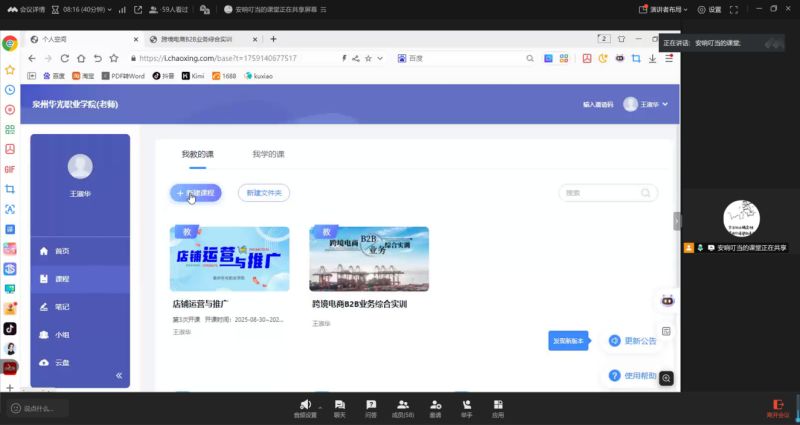Click 新建课程 button
800x425 pixels.
[196, 193]
